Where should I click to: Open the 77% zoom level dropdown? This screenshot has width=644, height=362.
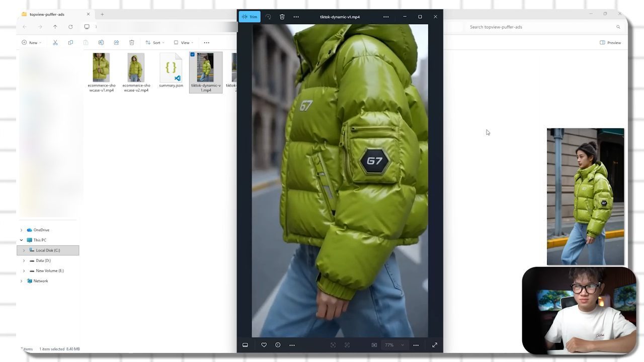click(394, 345)
